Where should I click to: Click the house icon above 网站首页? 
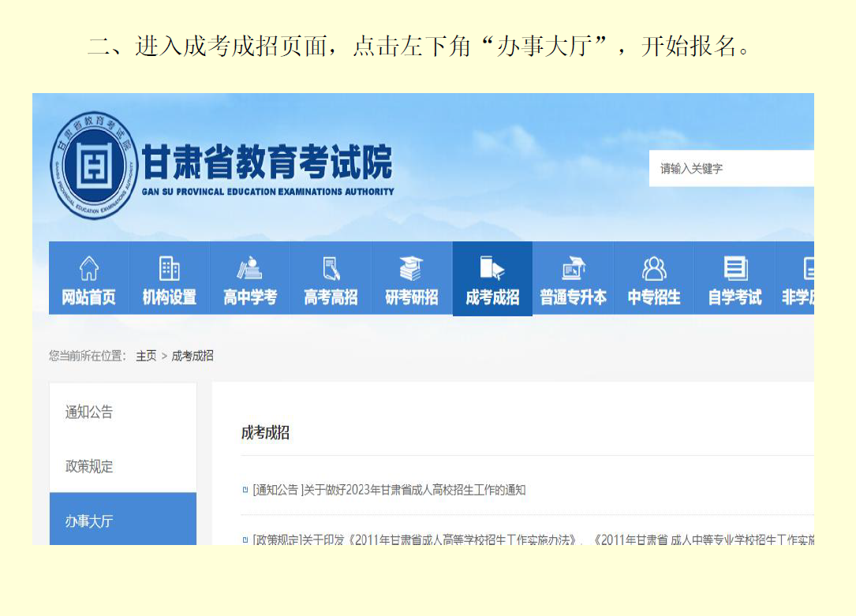click(x=89, y=269)
